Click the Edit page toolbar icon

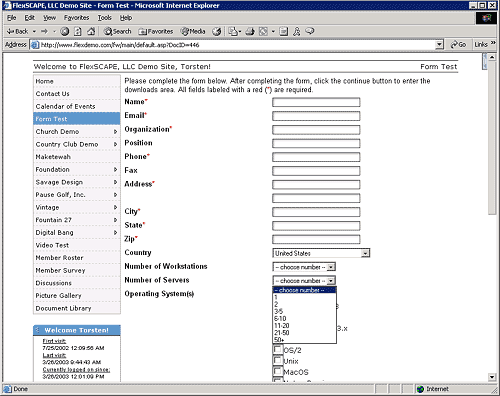pyautogui.click(x=263, y=32)
